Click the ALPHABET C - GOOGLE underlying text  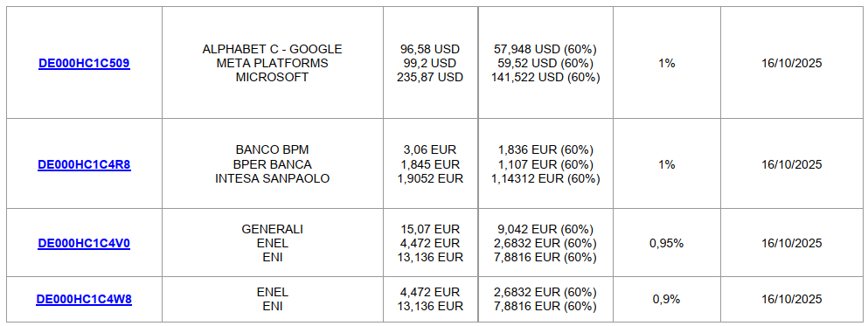(273, 49)
